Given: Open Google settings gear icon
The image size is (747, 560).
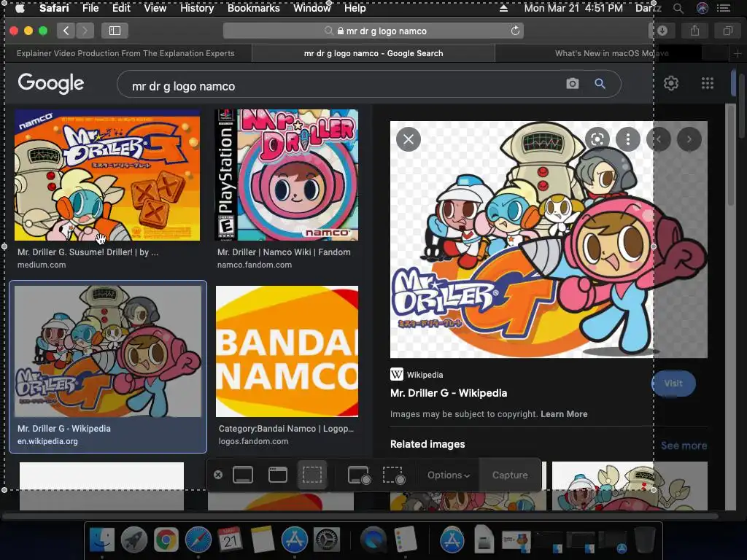Looking at the screenshot, I should pyautogui.click(x=671, y=83).
